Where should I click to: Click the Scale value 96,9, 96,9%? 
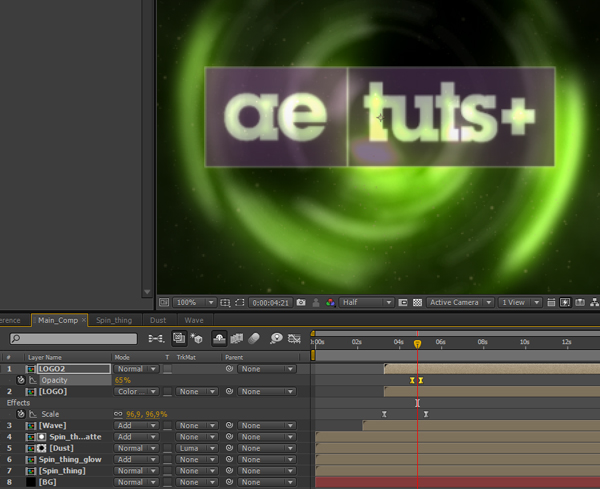(147, 414)
